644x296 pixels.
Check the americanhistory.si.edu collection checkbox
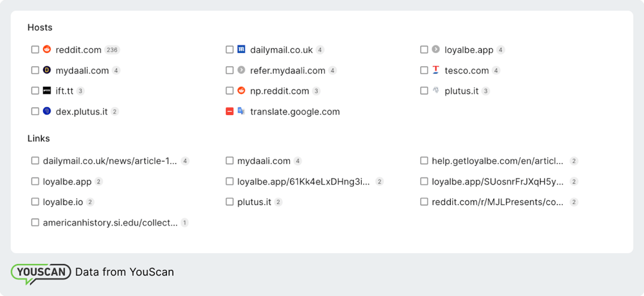35,222
